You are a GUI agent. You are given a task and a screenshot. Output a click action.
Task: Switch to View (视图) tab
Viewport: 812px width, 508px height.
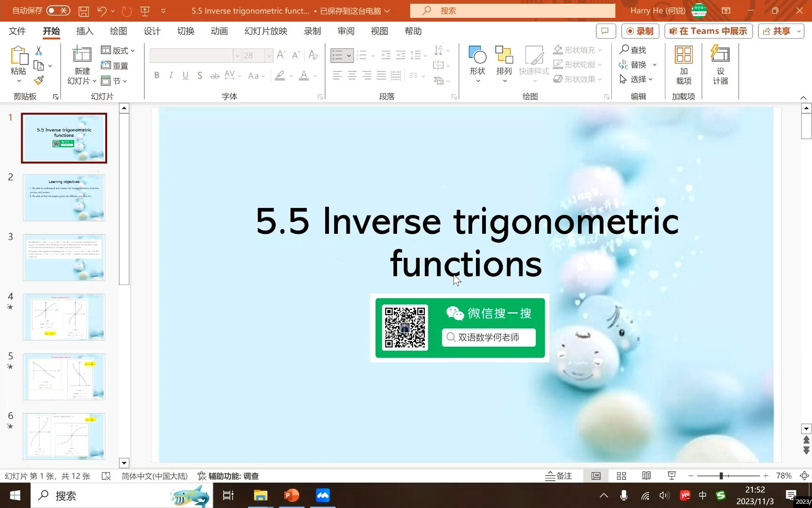[379, 31]
